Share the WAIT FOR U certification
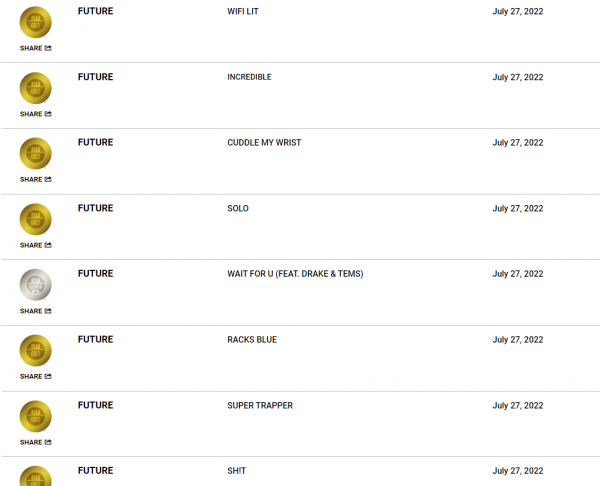 (x=36, y=311)
